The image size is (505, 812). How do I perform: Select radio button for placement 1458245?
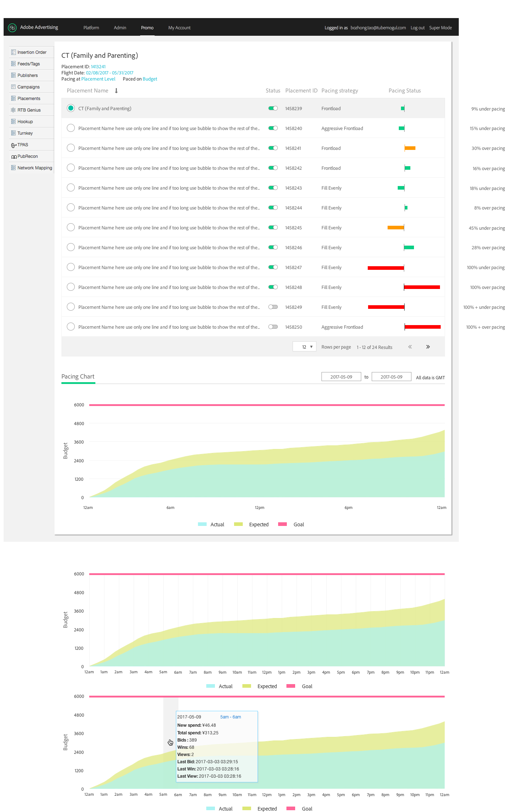coord(71,227)
